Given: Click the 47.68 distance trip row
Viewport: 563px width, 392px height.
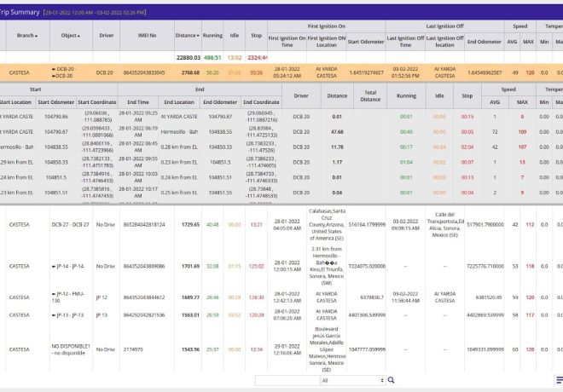Looking at the screenshot, I should [337, 131].
